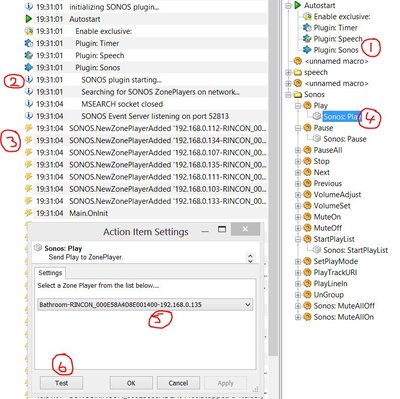Screen dimensions: 400x399
Task: Click the lightning icon beside Main.OnInit
Action: (x=29, y=213)
